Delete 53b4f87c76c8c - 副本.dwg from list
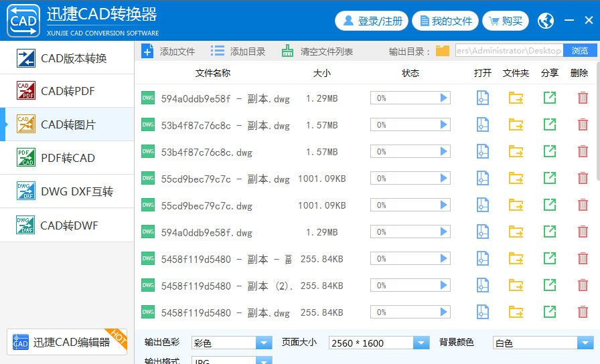Screen dimensions: 600x364 click(583, 124)
